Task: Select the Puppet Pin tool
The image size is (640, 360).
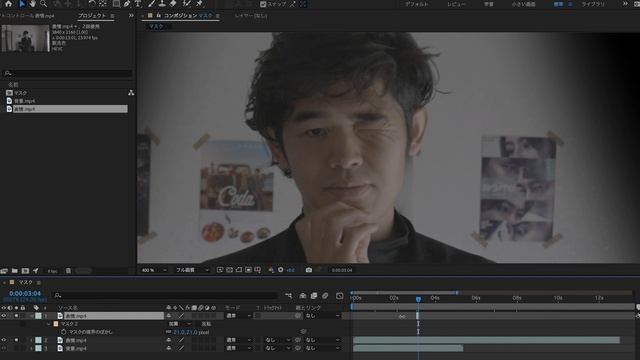Action: click(200, 4)
